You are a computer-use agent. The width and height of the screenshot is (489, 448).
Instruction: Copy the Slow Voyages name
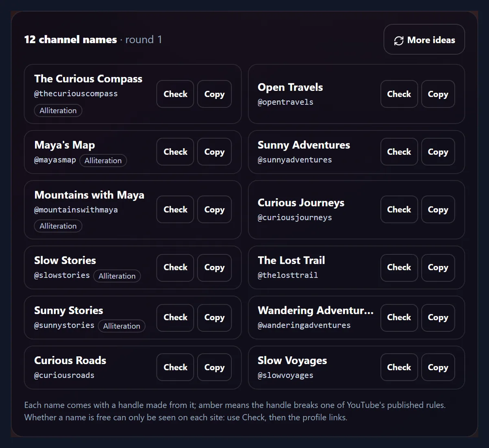pos(438,367)
